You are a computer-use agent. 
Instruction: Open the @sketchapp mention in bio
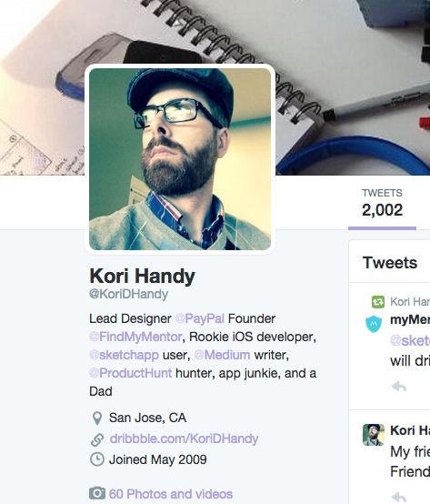pyautogui.click(x=124, y=355)
